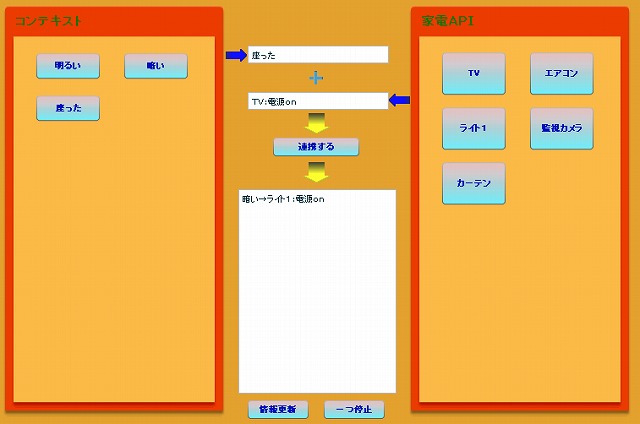Choose the 暗い context button
Image resolution: width=640 pixels, height=424 pixels.
[155, 66]
